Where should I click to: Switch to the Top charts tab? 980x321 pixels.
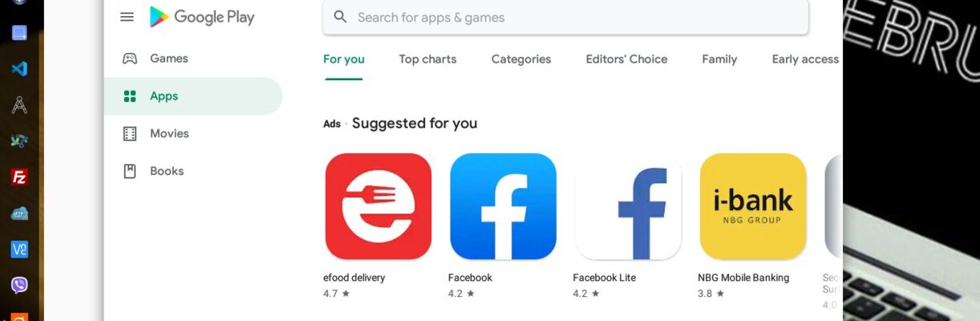point(427,59)
